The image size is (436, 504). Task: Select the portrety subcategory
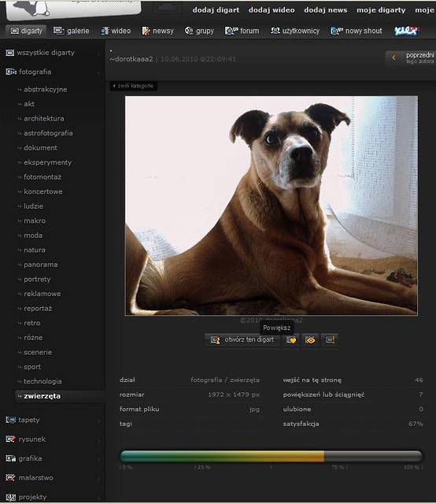[37, 280]
